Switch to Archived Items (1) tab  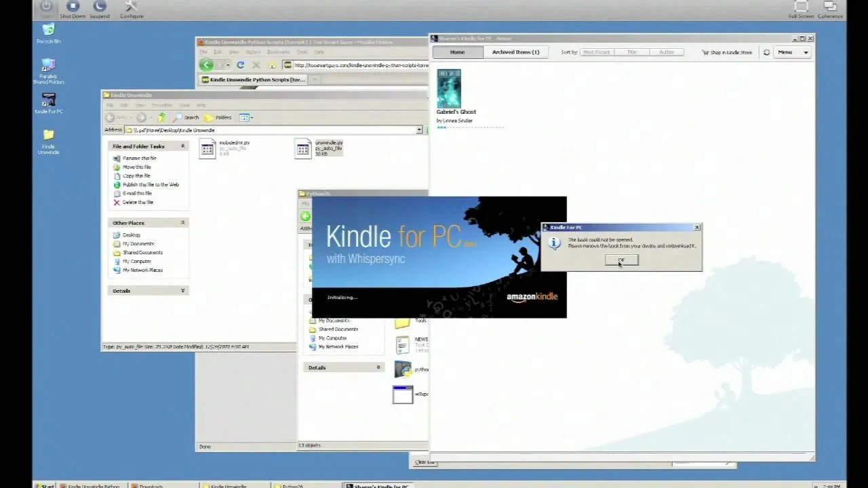(515, 52)
